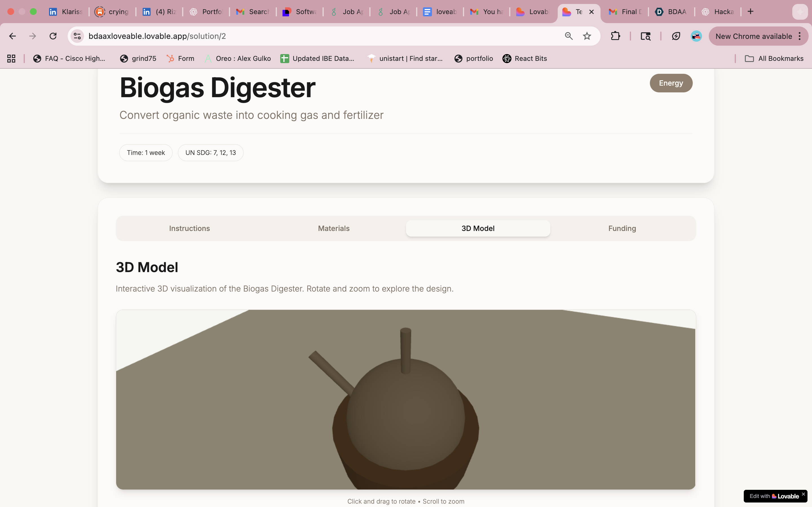The width and height of the screenshot is (812, 507).
Task: Click the Energy category badge
Action: (x=671, y=83)
